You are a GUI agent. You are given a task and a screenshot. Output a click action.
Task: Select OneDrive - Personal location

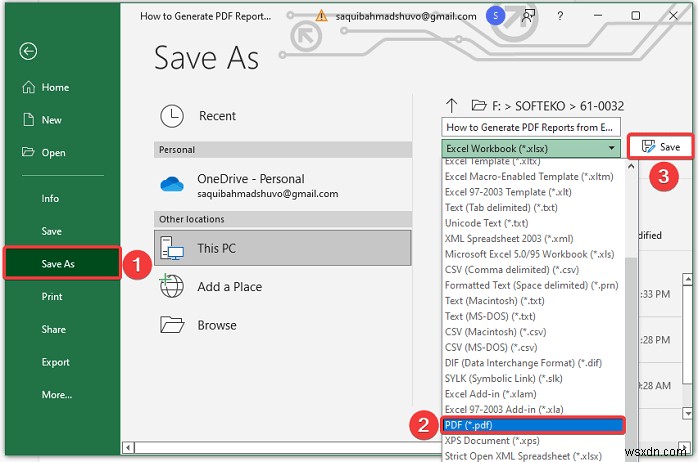click(x=283, y=185)
